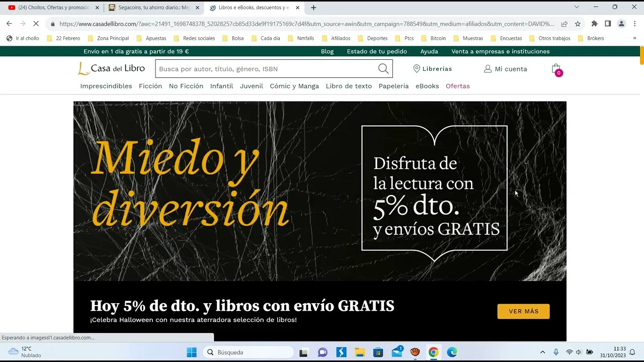View site information via the lock icon
The image size is (644, 362).
tap(52, 24)
